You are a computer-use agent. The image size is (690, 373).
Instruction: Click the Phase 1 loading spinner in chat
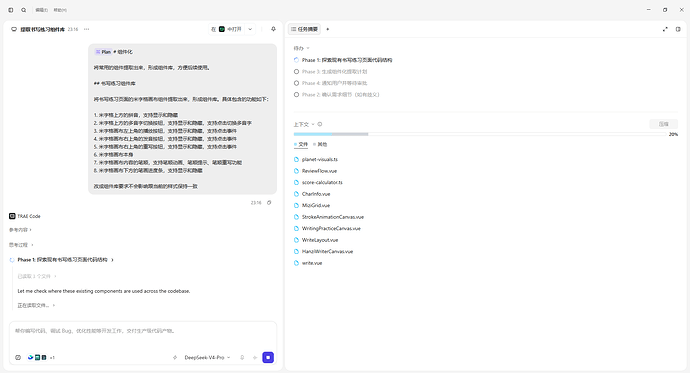coord(12,260)
